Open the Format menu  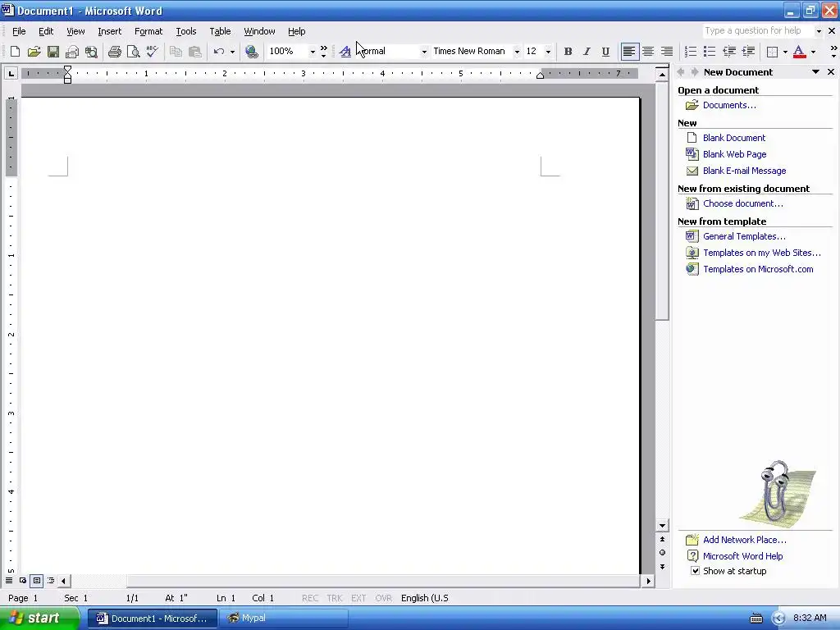(148, 31)
